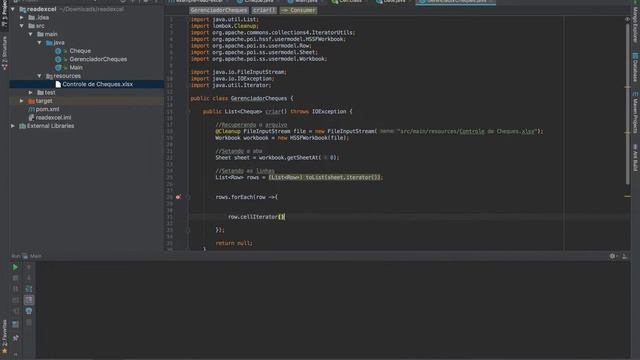Click the 'Sheet sheet = workbook.getSheetAt' line
Viewport: 640px width, 360px height.
[277, 158]
